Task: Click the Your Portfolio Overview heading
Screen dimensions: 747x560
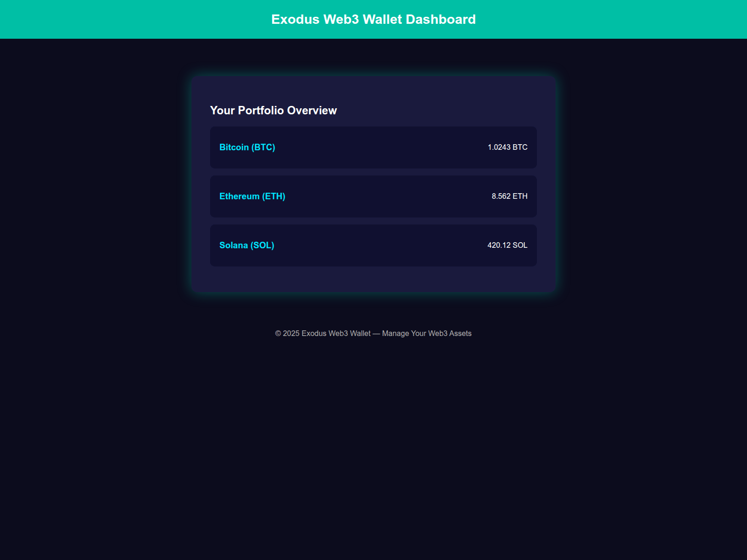Action: 273,110
